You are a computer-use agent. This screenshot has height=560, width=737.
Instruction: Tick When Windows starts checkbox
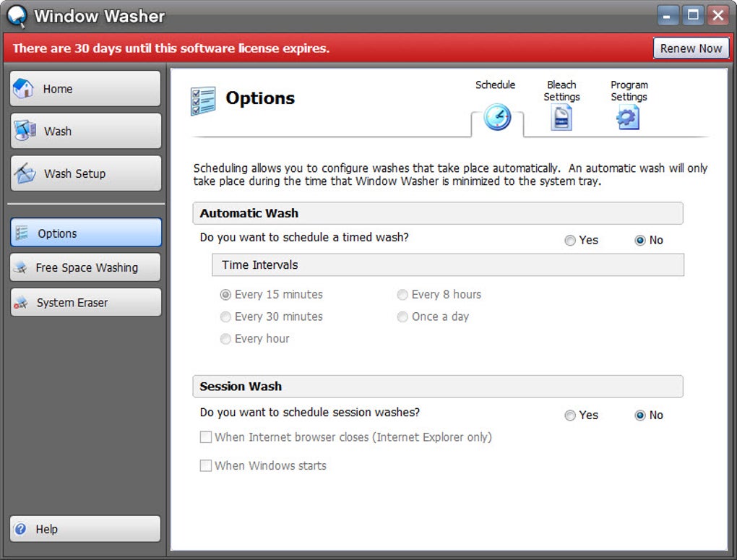[205, 465]
